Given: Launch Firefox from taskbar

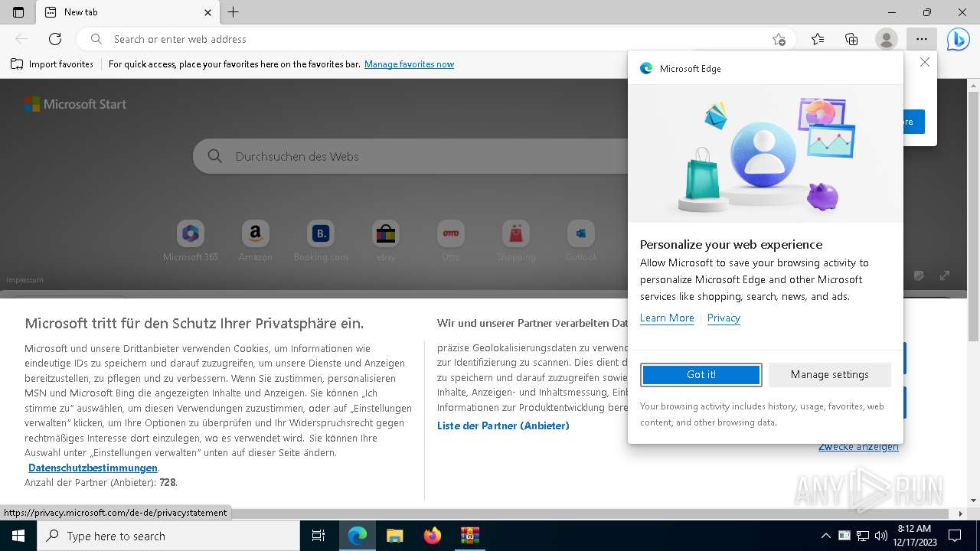Looking at the screenshot, I should click(x=433, y=536).
